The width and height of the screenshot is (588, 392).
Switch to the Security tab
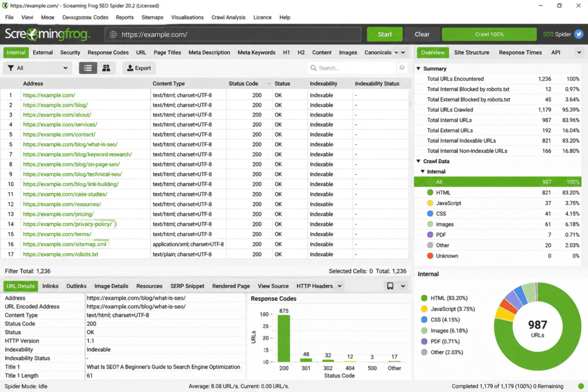tap(70, 52)
